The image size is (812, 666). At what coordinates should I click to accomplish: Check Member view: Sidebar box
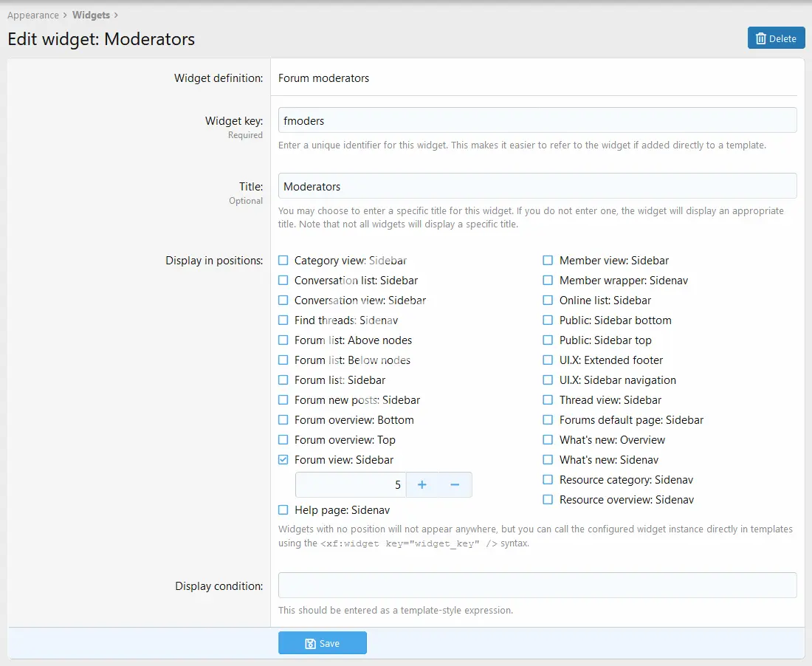click(x=548, y=261)
